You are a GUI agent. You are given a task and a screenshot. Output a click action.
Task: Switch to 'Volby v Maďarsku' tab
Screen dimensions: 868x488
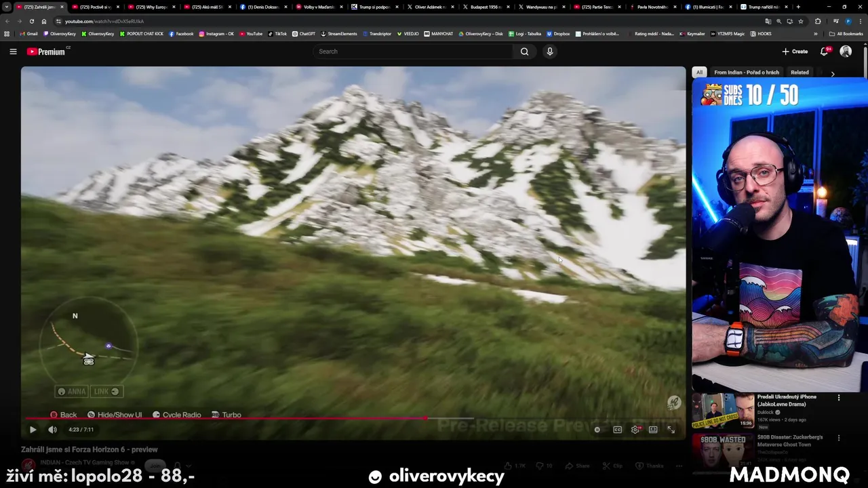click(x=319, y=7)
